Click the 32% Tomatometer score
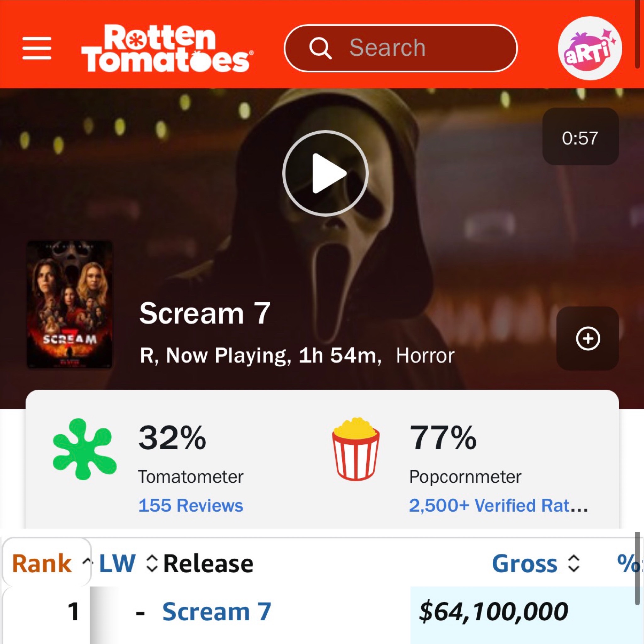This screenshot has width=644, height=644. pos(172,437)
